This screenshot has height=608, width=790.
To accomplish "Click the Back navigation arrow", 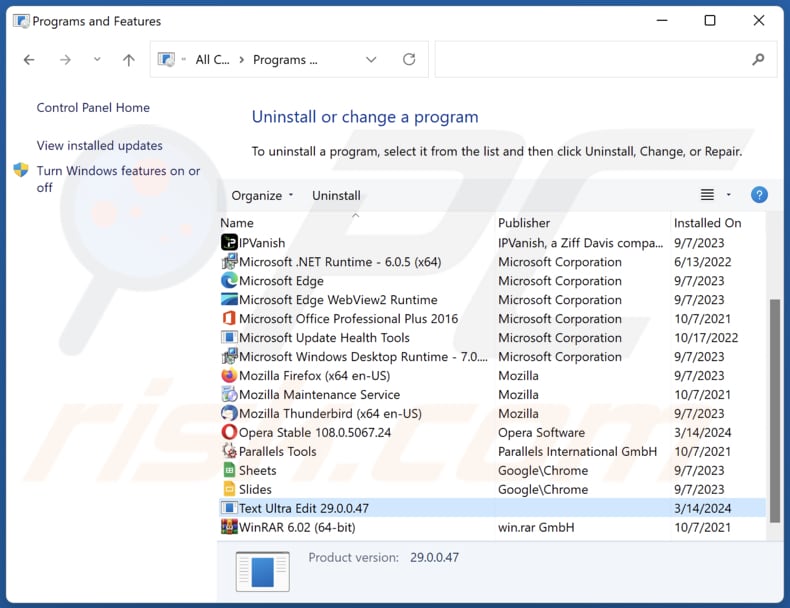I will tap(29, 60).
